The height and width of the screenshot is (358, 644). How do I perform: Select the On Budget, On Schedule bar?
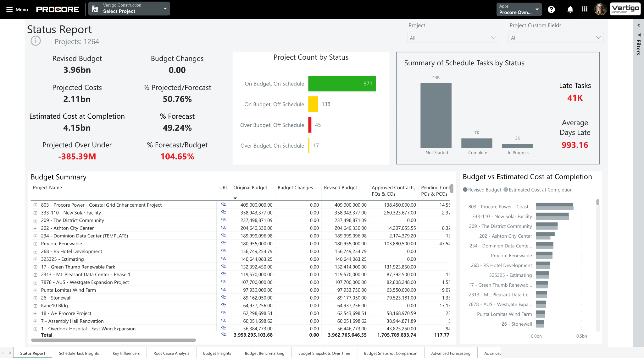[342, 84]
